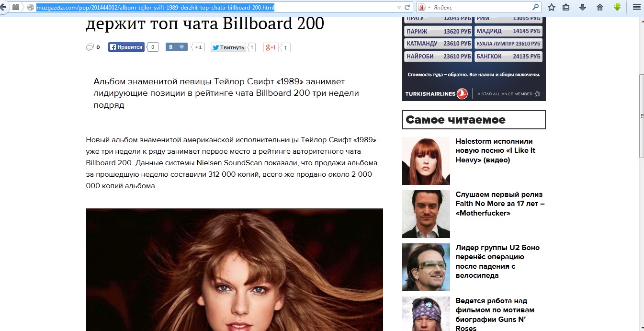
Task: Click the КУАЛА ЛУМПУР 23610 РУБ fare tile
Action: [x=508, y=44]
